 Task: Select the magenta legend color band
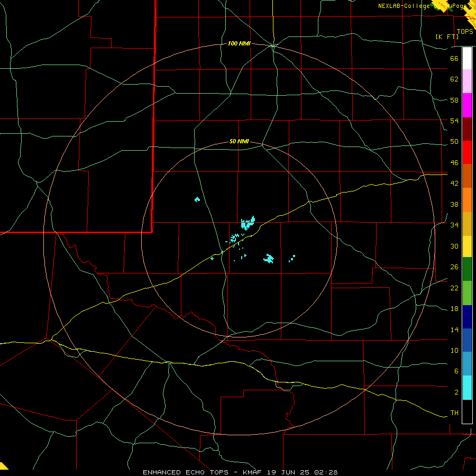467,105
